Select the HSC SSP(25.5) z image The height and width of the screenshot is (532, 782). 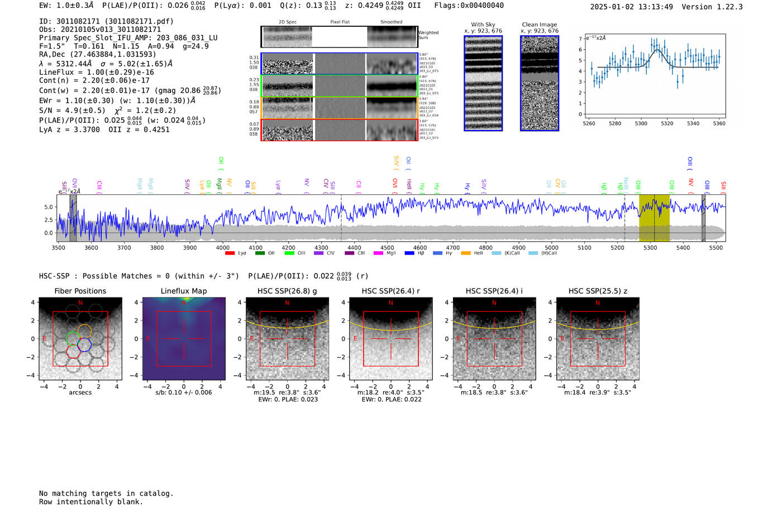click(598, 339)
